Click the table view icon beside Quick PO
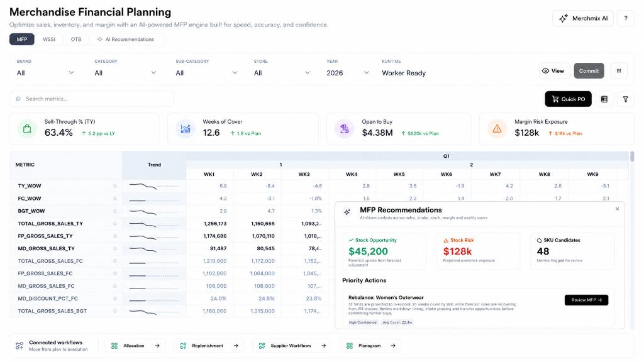 tap(604, 99)
